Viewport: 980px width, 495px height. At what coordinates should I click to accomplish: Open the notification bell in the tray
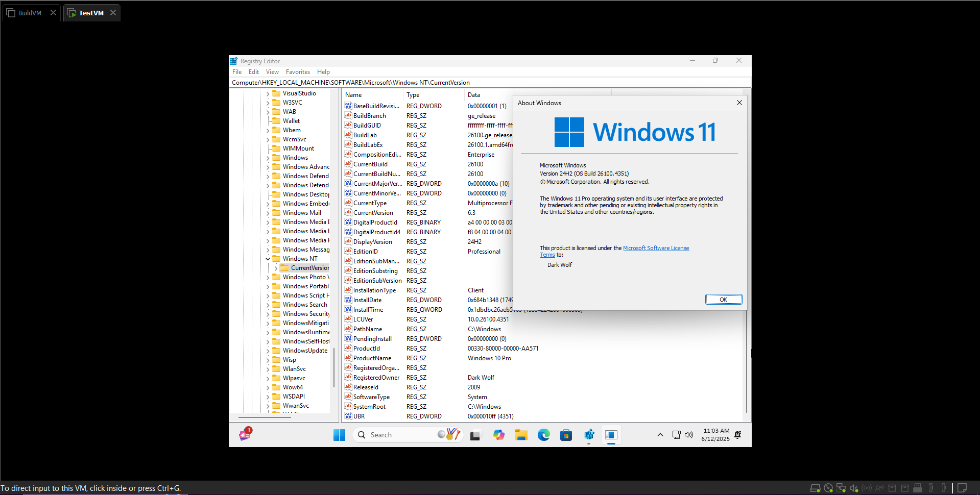737,435
